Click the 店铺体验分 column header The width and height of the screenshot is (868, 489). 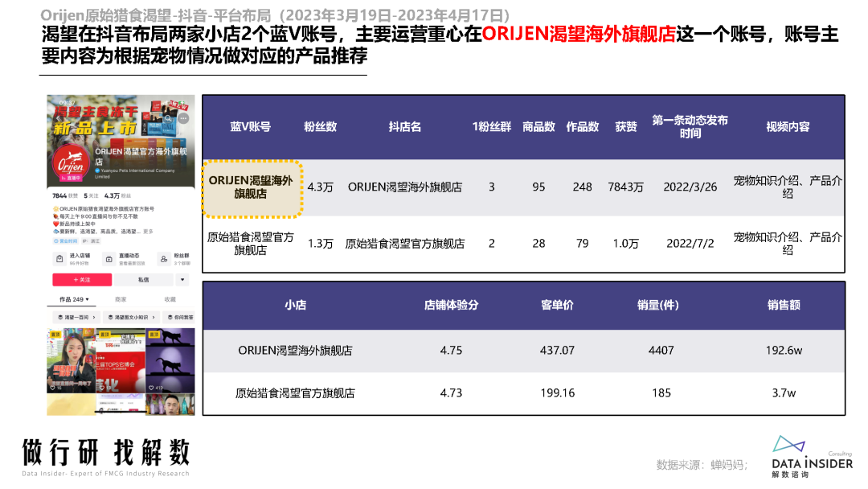(x=451, y=305)
